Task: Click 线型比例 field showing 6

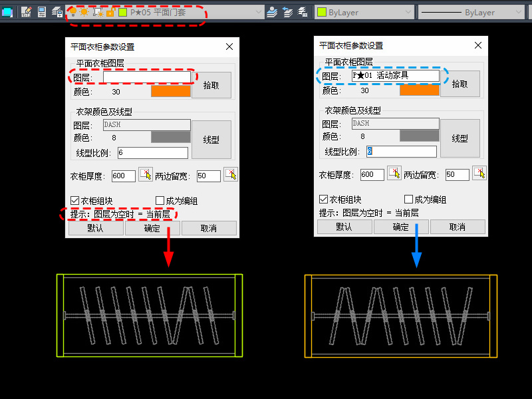Action: [153, 153]
